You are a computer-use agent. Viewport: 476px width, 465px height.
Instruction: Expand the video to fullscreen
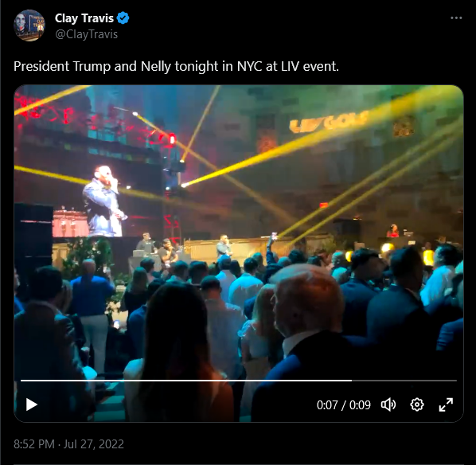pyautogui.click(x=446, y=404)
